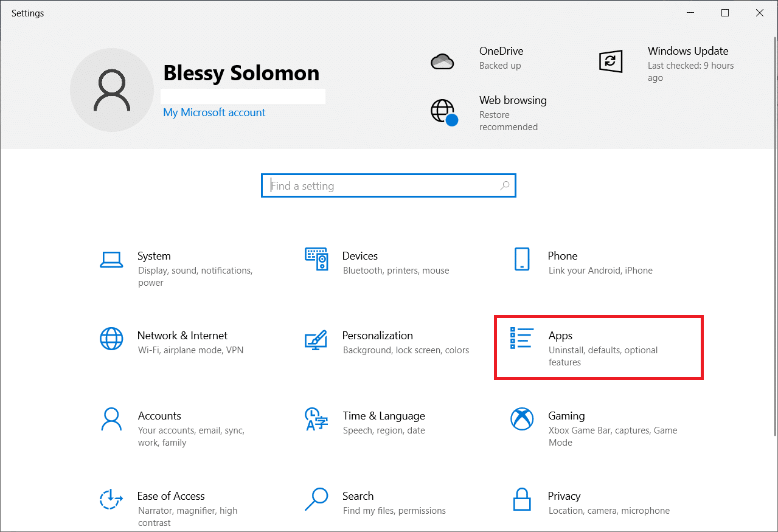Click the Windows Update status title

click(688, 51)
